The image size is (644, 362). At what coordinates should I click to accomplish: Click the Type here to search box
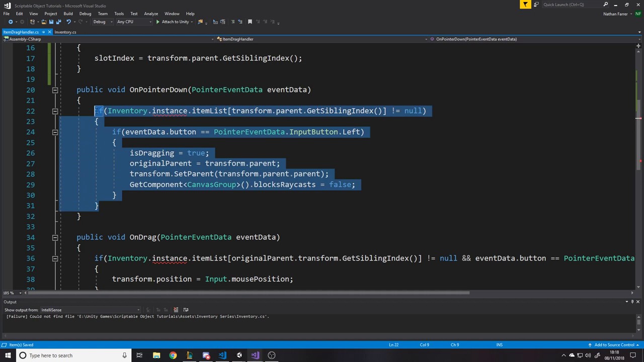tap(73, 355)
